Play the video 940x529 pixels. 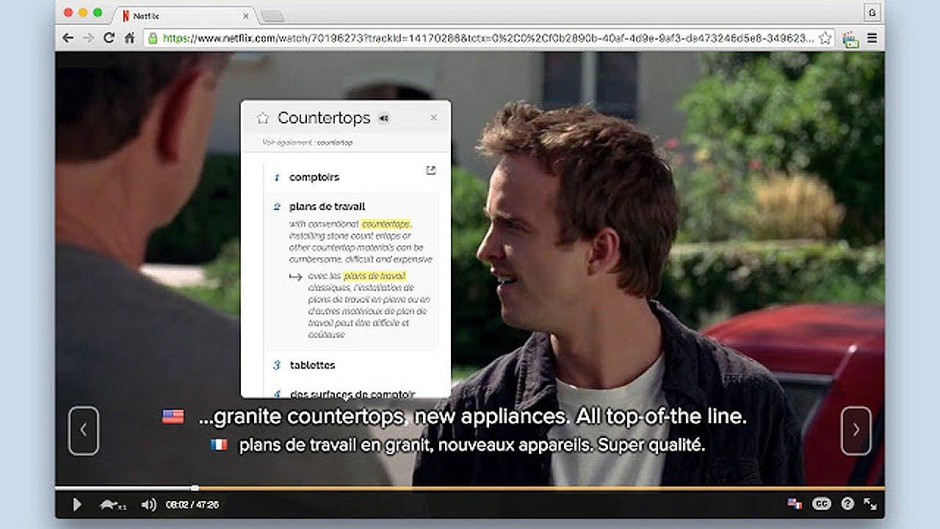click(x=77, y=505)
